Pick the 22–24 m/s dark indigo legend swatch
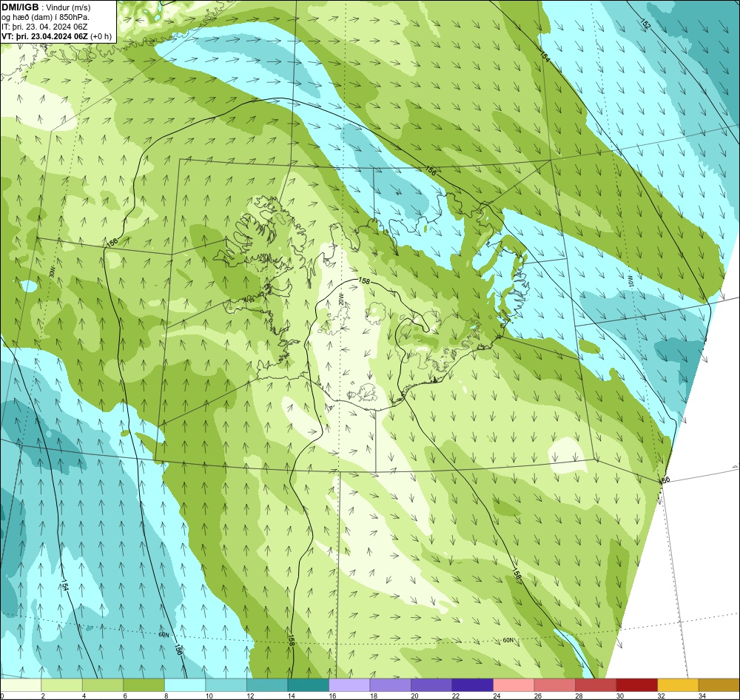The image size is (740, 700). (472, 685)
